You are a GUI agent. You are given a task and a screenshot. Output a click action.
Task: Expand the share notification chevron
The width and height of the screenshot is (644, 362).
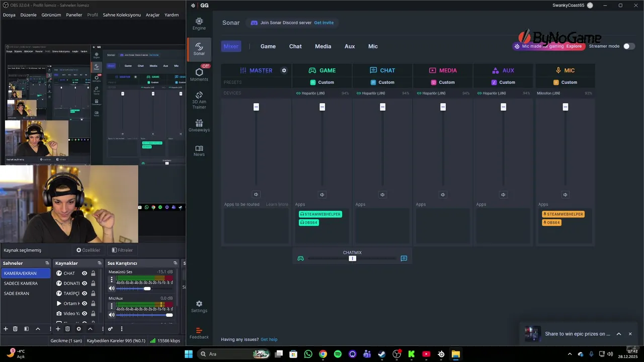click(619, 334)
